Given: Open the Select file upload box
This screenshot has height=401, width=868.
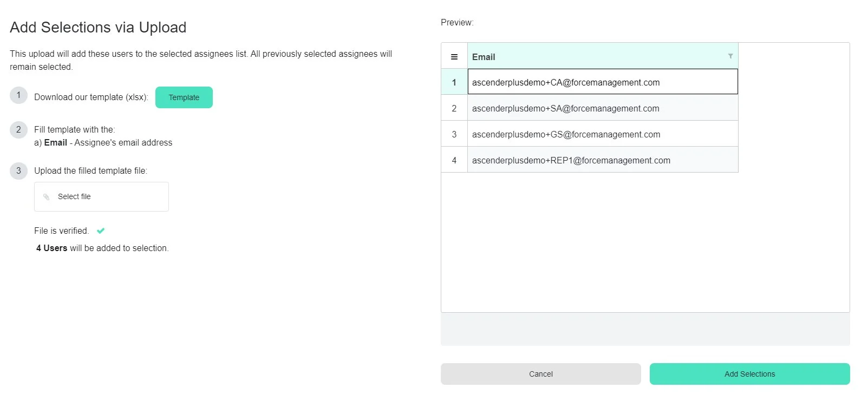Looking at the screenshot, I should click(x=101, y=197).
